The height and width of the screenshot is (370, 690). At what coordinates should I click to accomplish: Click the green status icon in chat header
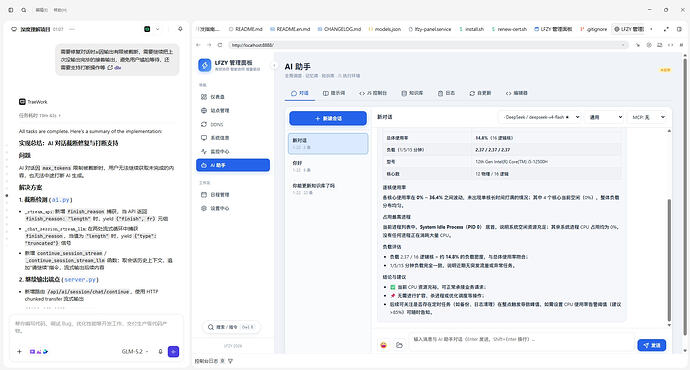[147, 29]
